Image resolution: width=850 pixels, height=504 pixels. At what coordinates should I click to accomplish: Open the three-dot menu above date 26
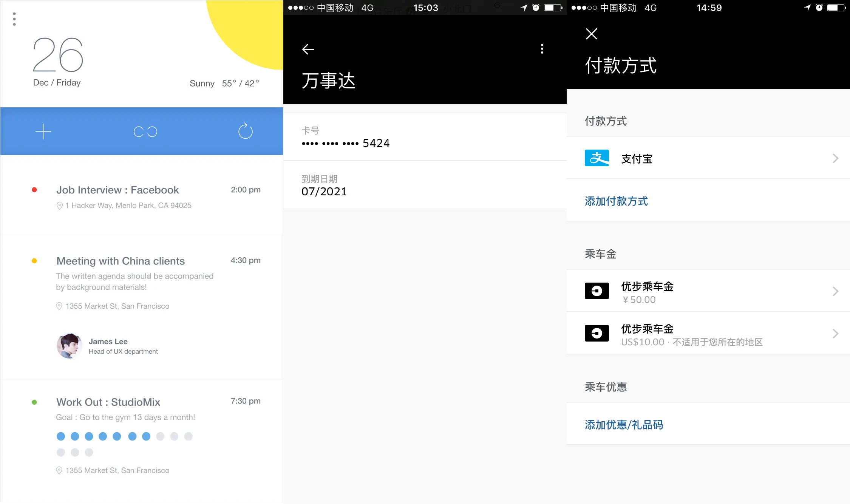tap(14, 19)
